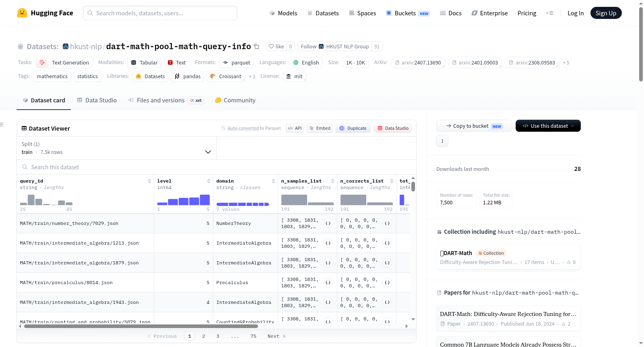Open the DART-Math collection card
The image size is (644, 347).
(x=508, y=258)
